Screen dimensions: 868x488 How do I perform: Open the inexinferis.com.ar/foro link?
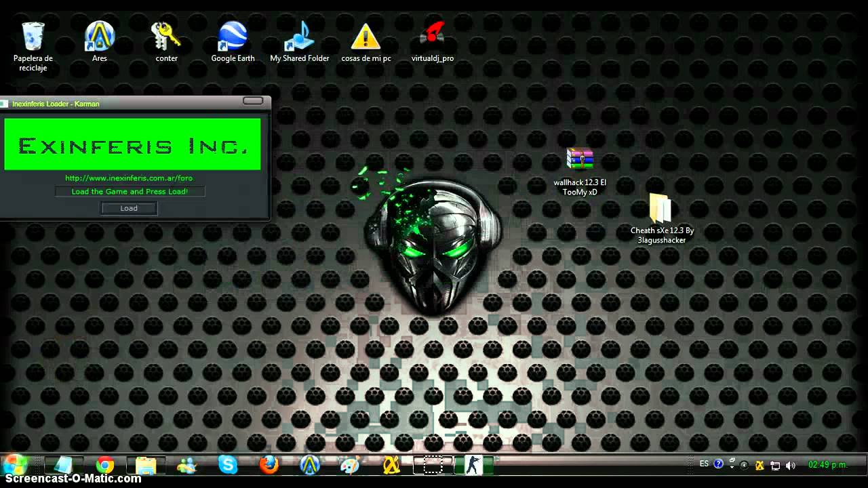129,178
